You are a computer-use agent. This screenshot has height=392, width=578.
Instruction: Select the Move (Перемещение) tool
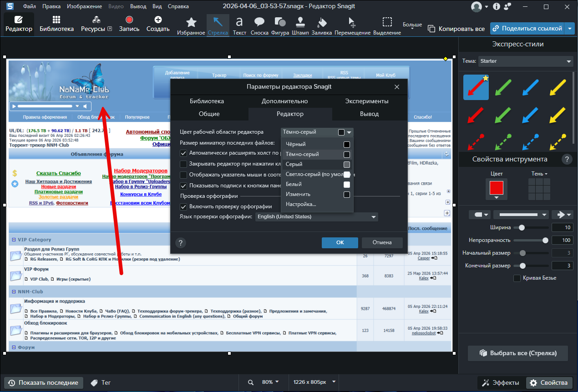(352, 25)
